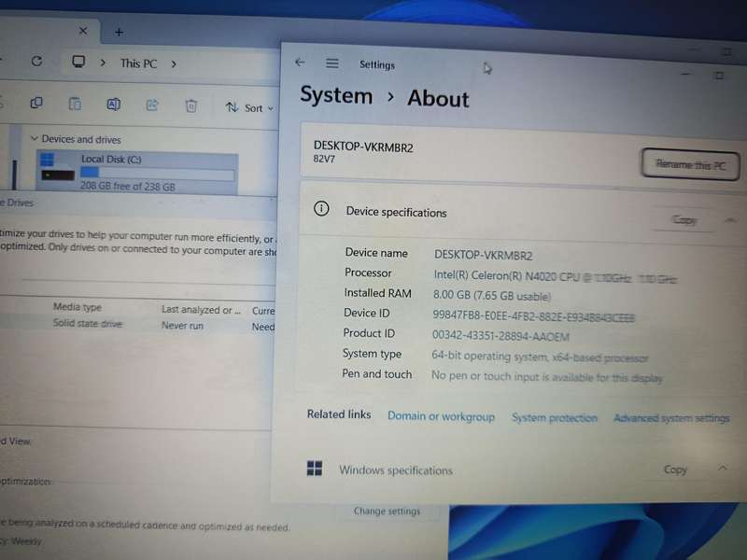Image resolution: width=747 pixels, height=560 pixels.
Task: Click the Device specifications info icon
Action: [321, 208]
